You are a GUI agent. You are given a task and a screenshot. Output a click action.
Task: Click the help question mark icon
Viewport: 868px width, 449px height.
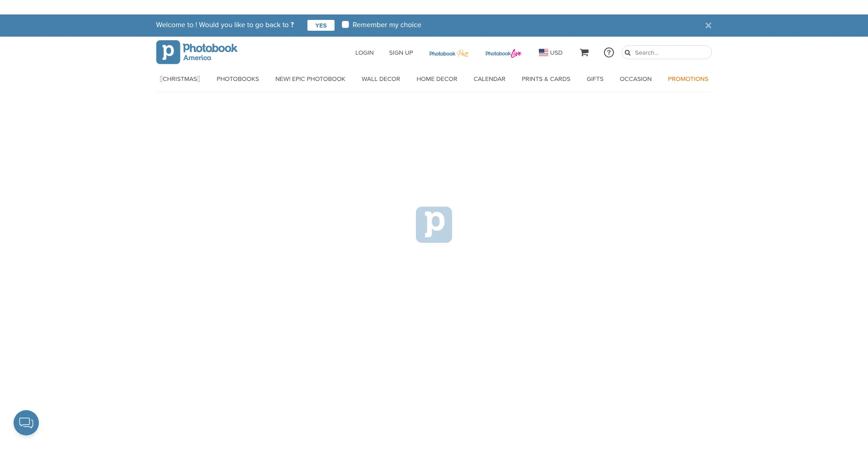pyautogui.click(x=609, y=52)
